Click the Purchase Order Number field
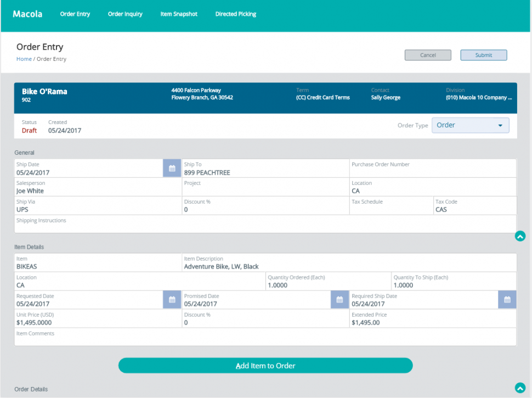 pyautogui.click(x=432, y=169)
